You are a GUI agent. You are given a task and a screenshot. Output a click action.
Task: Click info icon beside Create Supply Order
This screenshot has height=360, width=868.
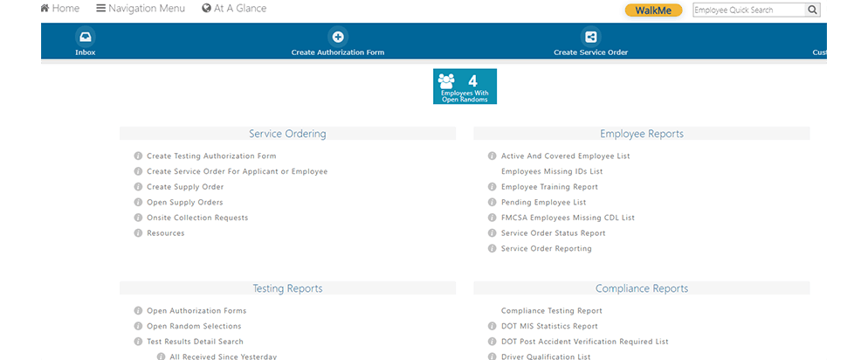click(138, 187)
